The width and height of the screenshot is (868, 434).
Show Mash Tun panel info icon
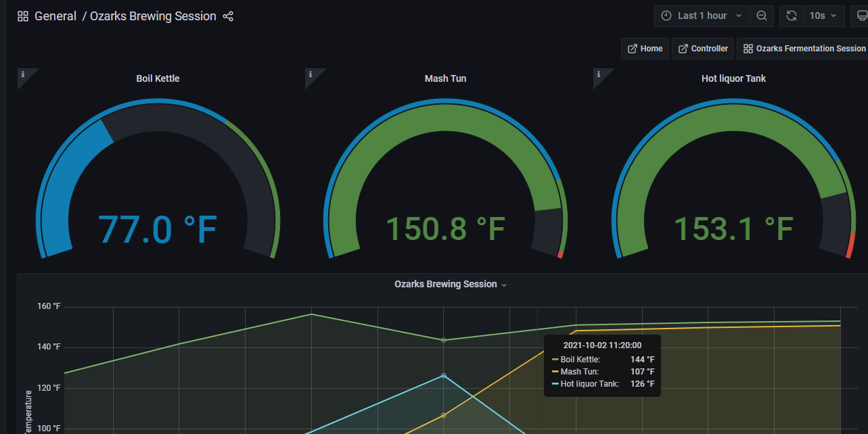[311, 74]
